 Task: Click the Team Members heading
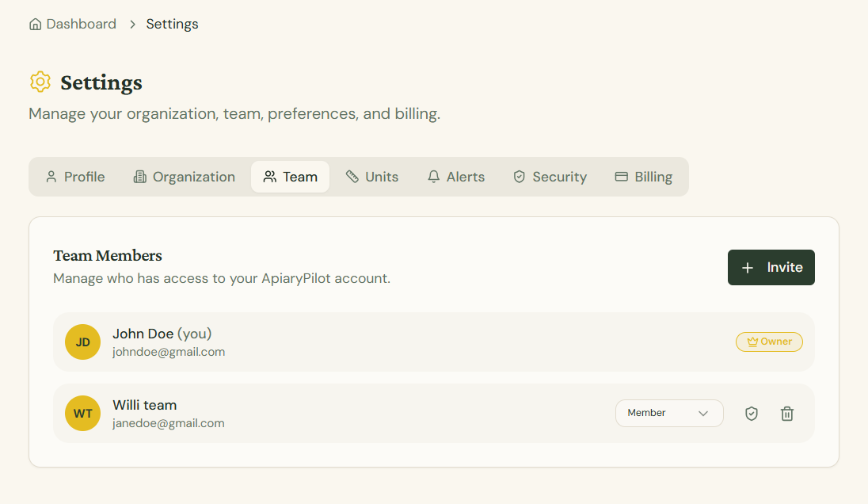(x=108, y=255)
